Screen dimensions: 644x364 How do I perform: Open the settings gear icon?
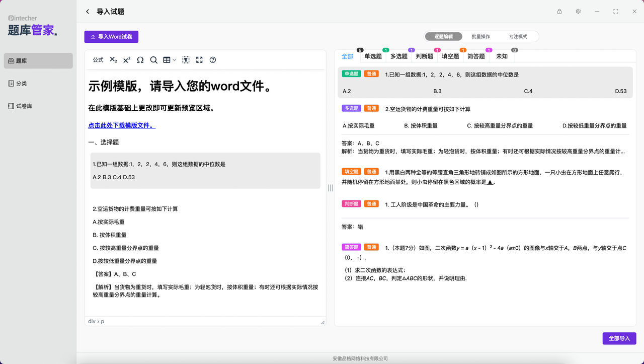coord(578,12)
